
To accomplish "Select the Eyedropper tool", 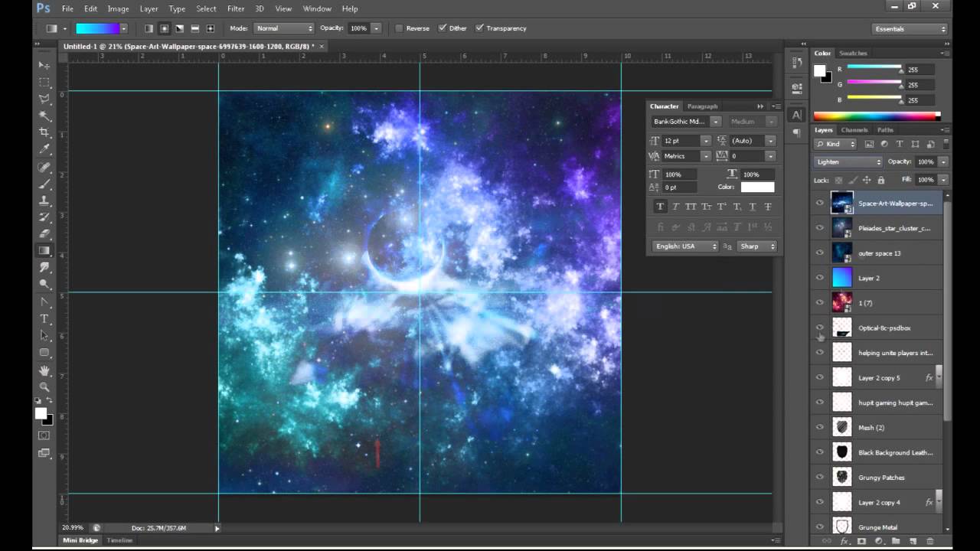I will click(x=44, y=150).
